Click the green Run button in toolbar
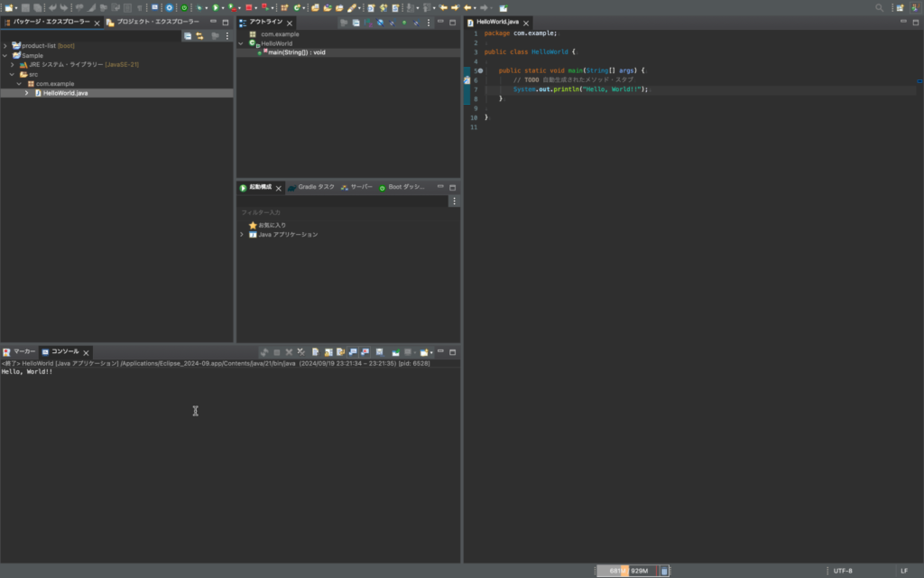The height and width of the screenshot is (578, 924). click(x=217, y=7)
